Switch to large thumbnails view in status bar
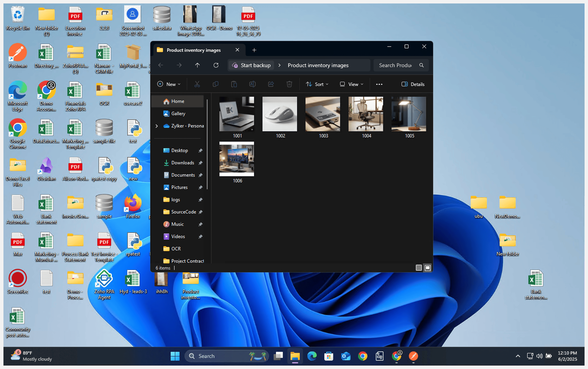Screen dimensions: 588x369 [428, 268]
